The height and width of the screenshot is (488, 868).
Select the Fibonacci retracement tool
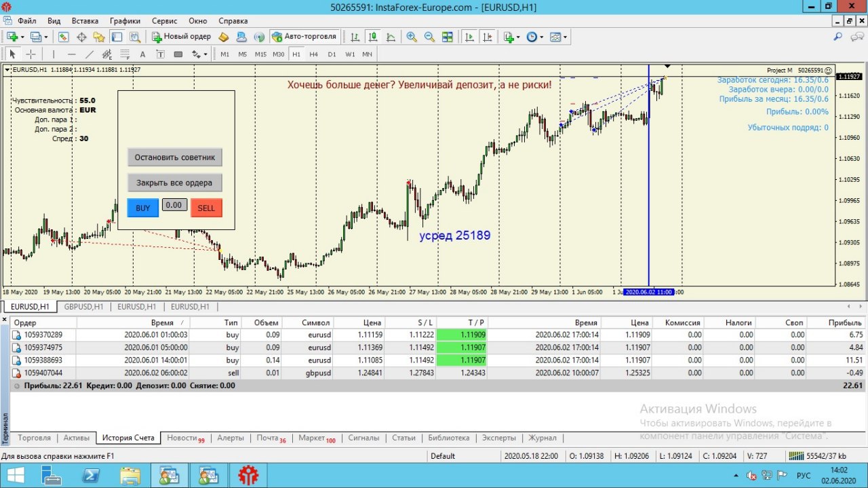124,54
